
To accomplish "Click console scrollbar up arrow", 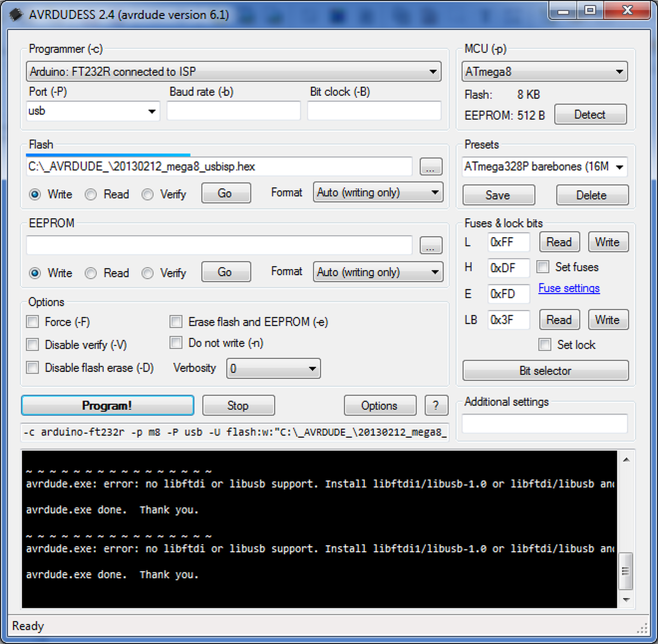I will [x=626, y=459].
